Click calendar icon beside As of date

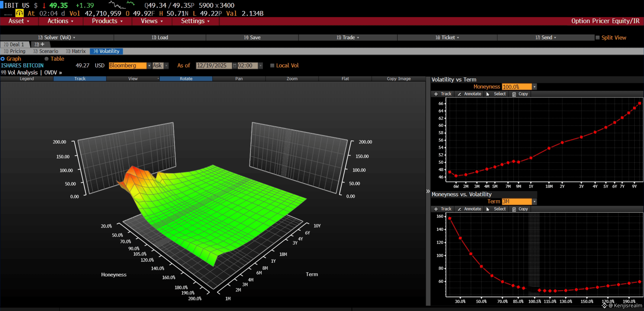[235, 65]
